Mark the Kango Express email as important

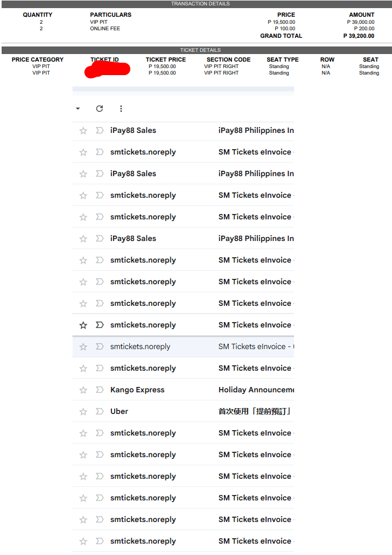point(99,390)
